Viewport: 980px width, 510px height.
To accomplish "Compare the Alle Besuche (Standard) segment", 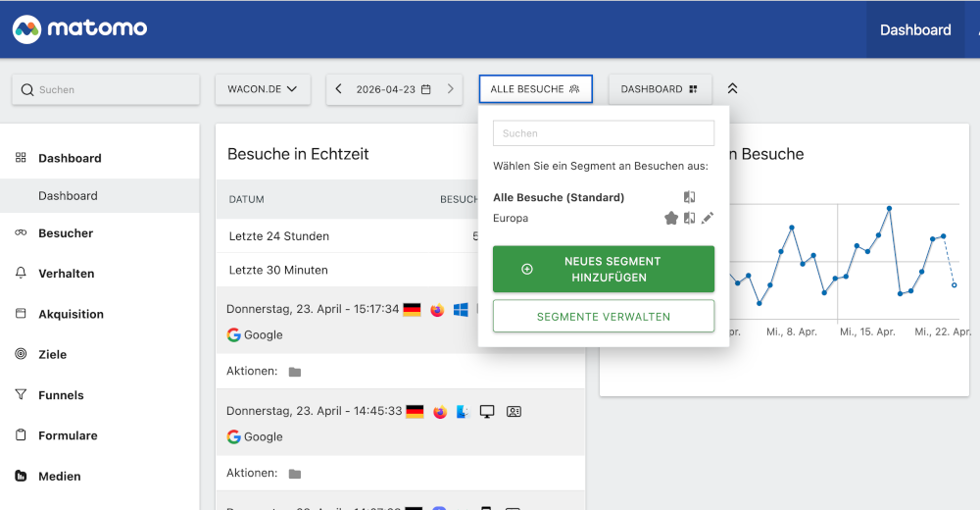I will (689, 197).
